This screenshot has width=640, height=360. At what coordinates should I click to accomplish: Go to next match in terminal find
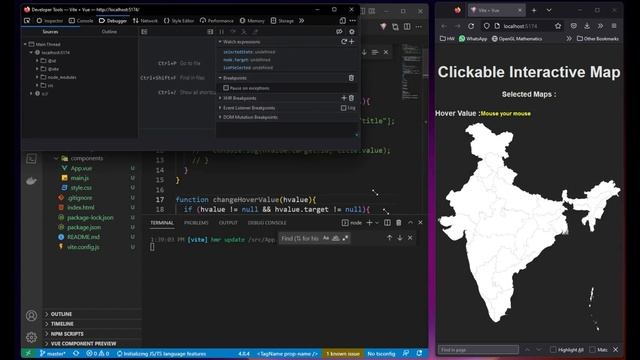tap(400, 238)
